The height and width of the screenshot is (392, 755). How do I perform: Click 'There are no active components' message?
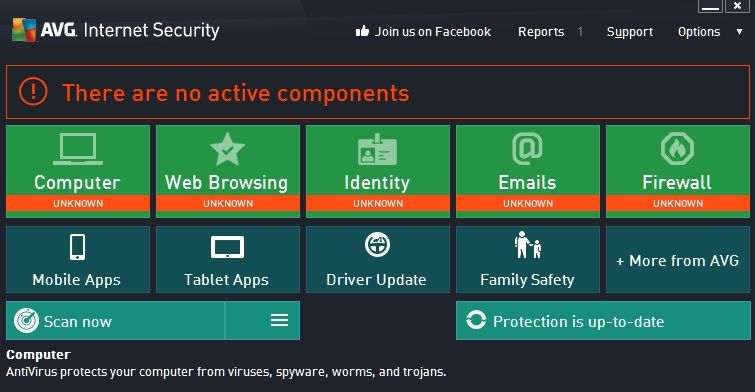(235, 93)
